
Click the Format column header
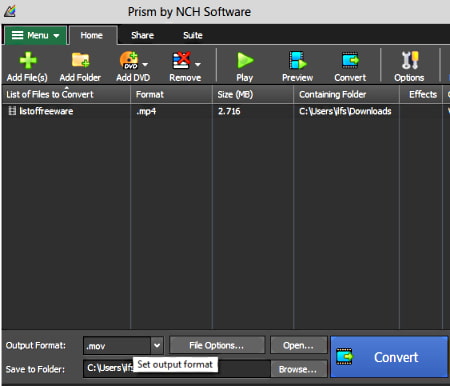171,94
